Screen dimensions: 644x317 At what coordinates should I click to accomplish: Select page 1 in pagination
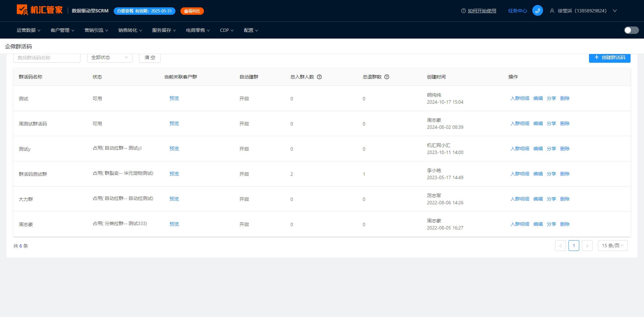(x=574, y=246)
